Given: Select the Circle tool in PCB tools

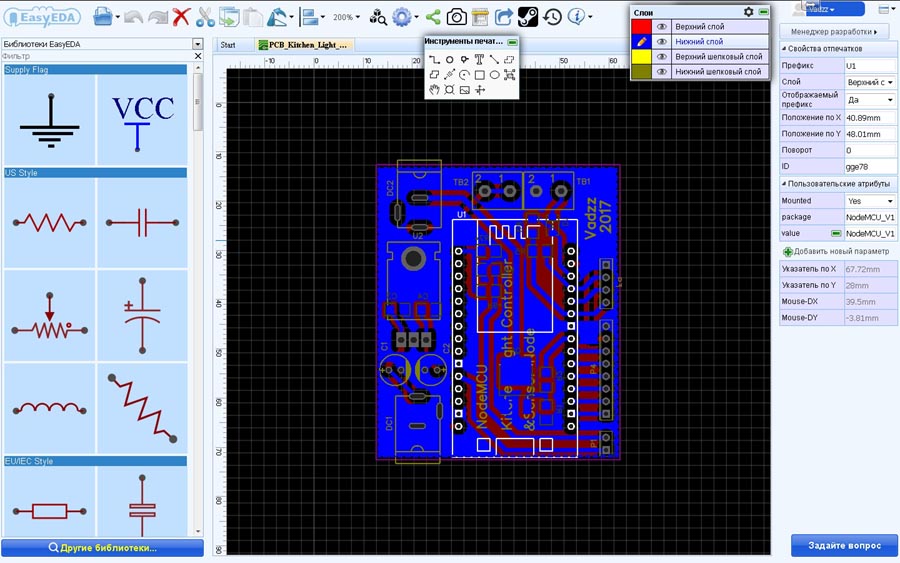Looking at the screenshot, I should pos(494,75).
